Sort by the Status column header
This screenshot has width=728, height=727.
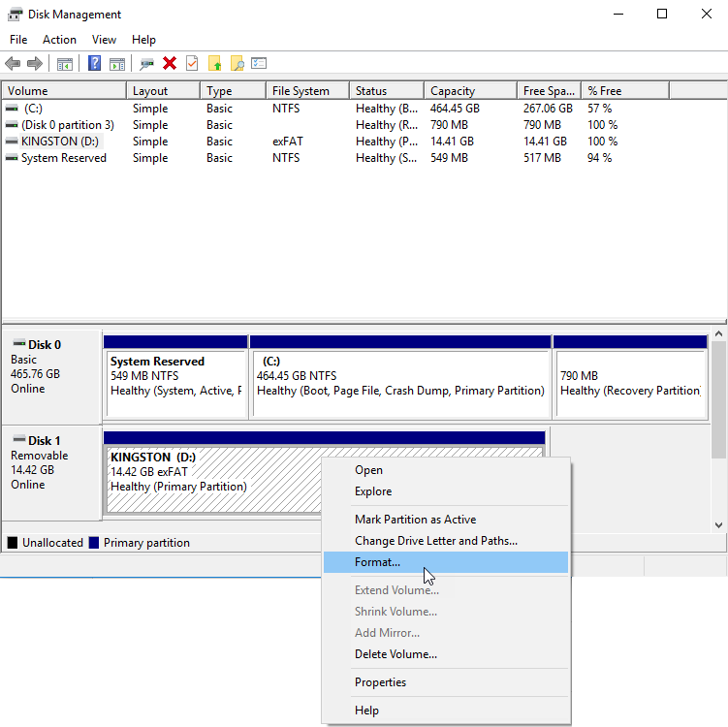click(x=387, y=90)
